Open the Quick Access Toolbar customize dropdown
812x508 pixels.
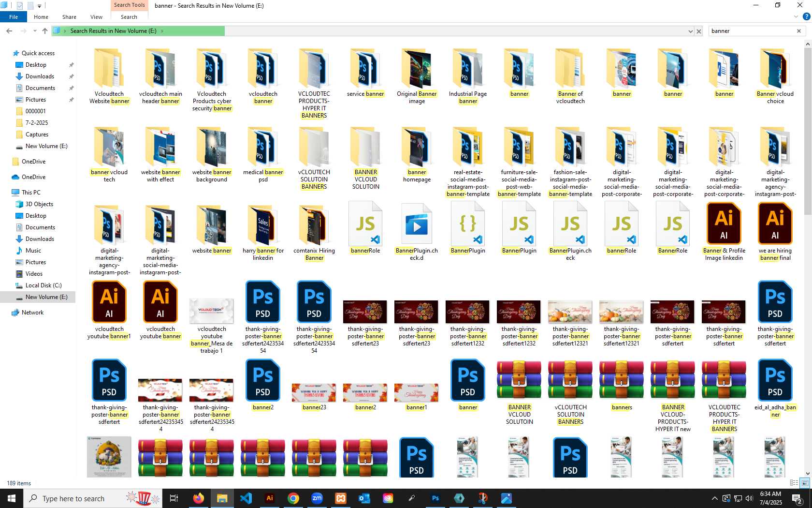(x=39, y=6)
